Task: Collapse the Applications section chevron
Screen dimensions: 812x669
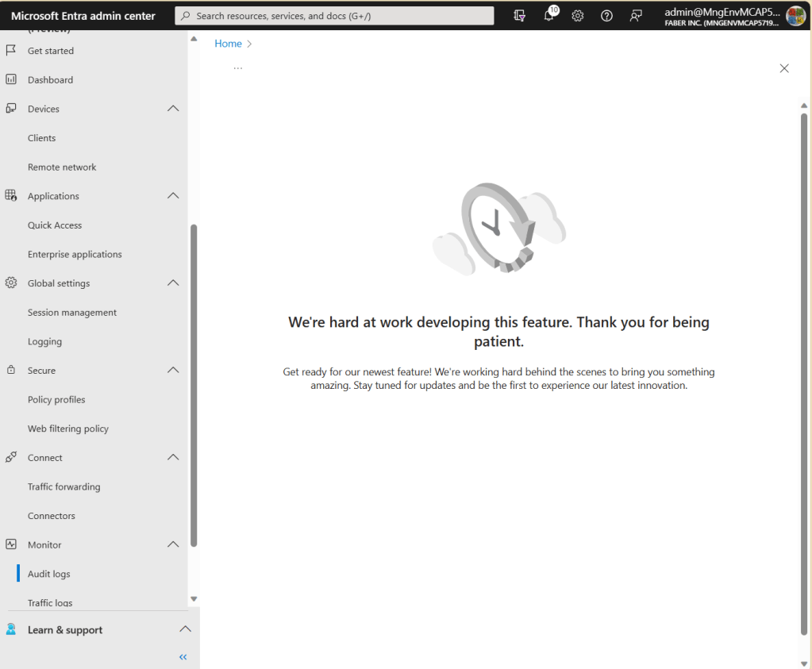Action: tap(173, 196)
